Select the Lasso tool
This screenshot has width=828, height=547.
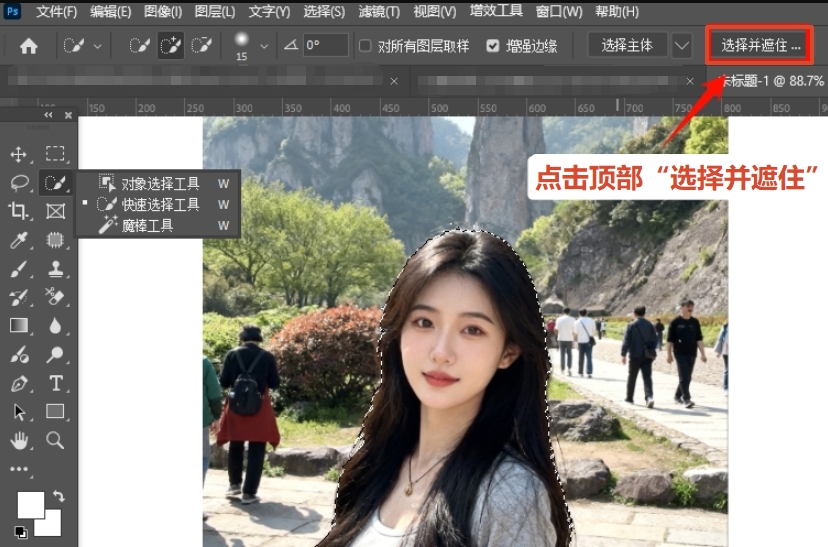20,183
